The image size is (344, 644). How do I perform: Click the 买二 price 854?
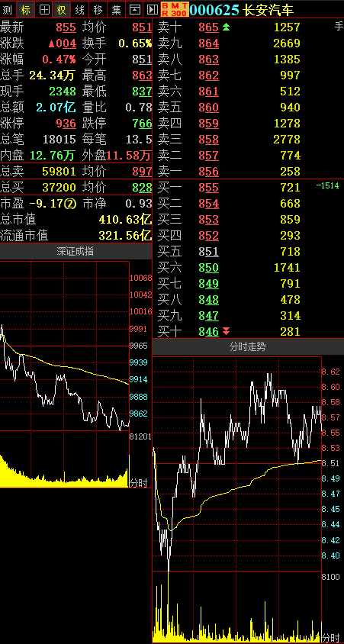point(208,204)
